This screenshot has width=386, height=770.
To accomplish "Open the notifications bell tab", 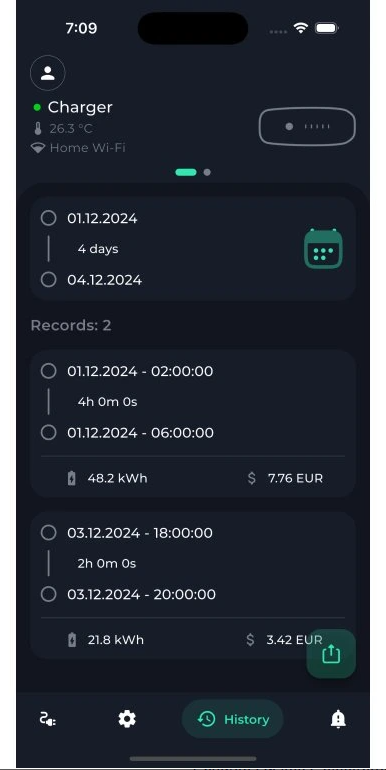I will click(x=338, y=719).
